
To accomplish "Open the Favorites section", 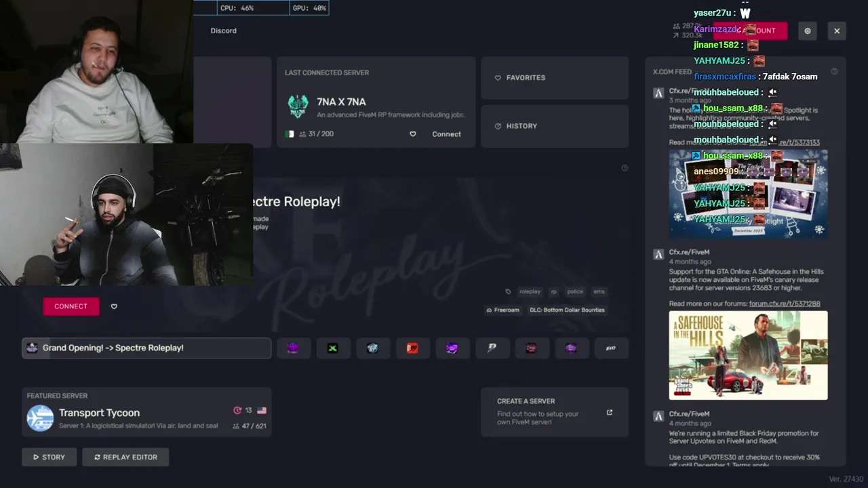I will [x=555, y=77].
